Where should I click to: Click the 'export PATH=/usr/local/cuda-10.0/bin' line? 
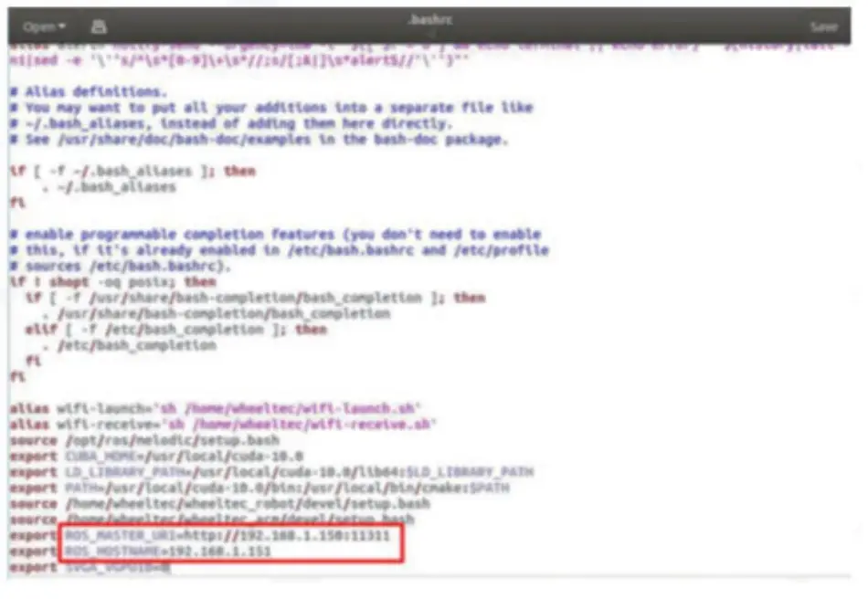259,489
